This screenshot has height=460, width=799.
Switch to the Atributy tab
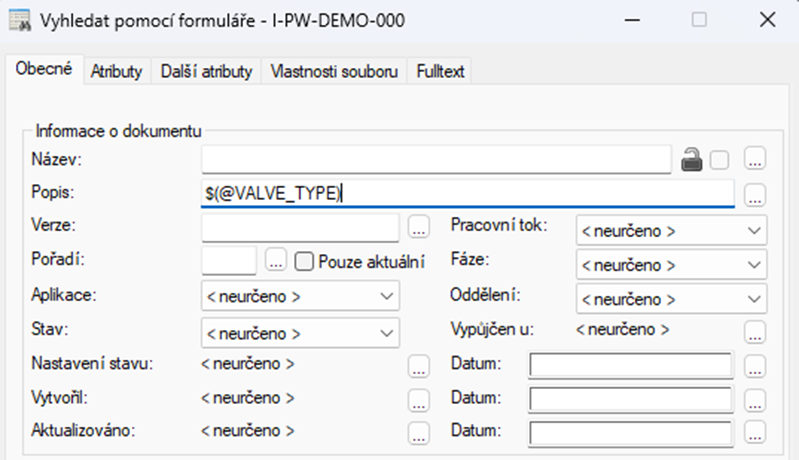(x=117, y=71)
